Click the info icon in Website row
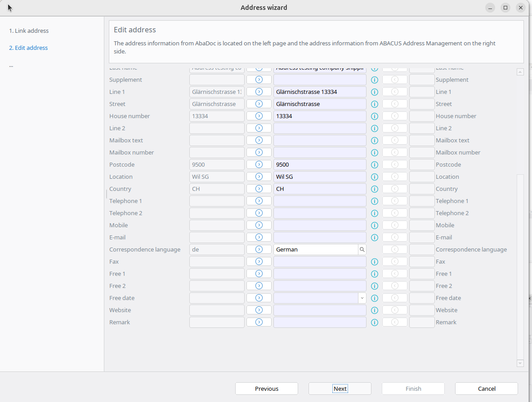532x402 pixels. pos(374,310)
